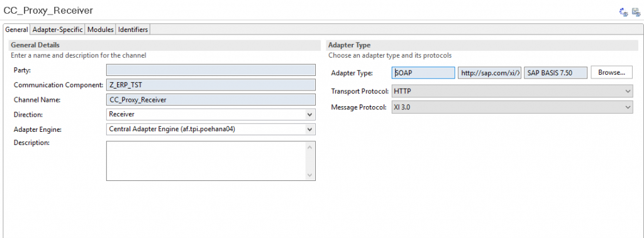Select the General tab
The height and width of the screenshot is (238, 644).
coord(16,30)
